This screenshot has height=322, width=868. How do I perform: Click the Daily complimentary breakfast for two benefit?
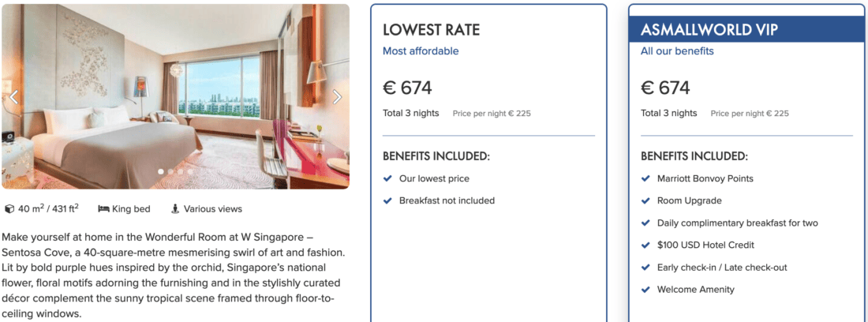pyautogui.click(x=737, y=223)
